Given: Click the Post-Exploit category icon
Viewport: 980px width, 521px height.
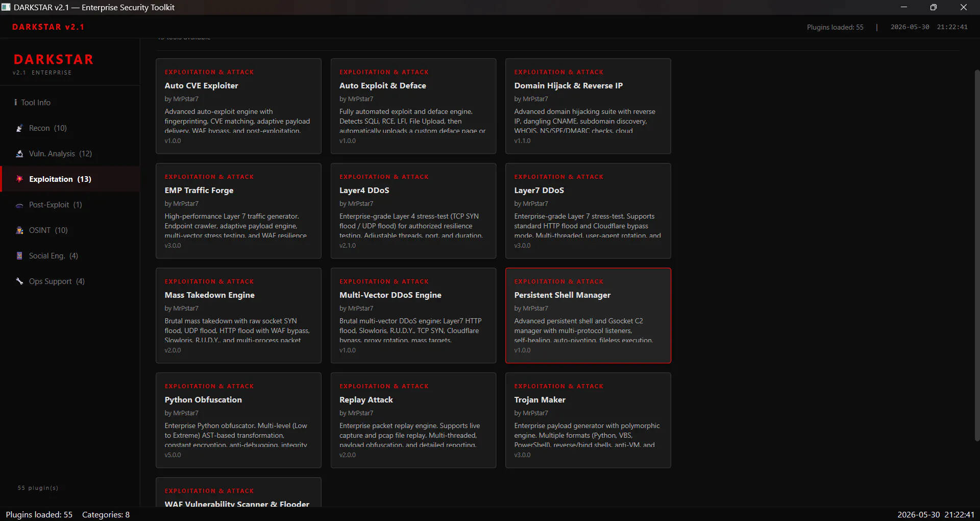Looking at the screenshot, I should (x=19, y=205).
